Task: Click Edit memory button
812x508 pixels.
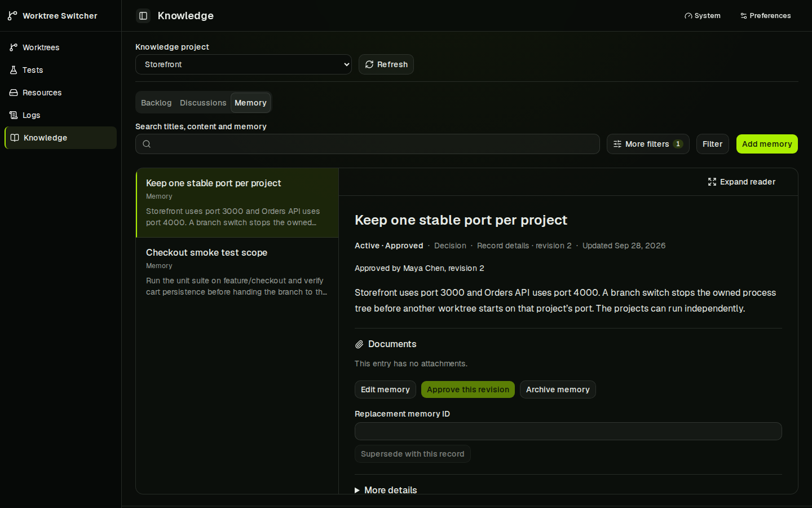Action: [385, 389]
